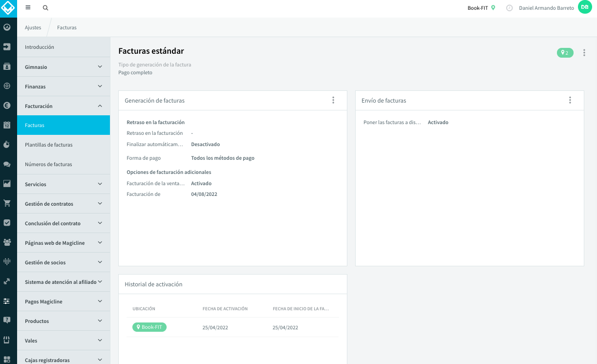Viewport: 597px width, 364px height.
Task: Open the euro finance sidebar icon
Action: 7,105
